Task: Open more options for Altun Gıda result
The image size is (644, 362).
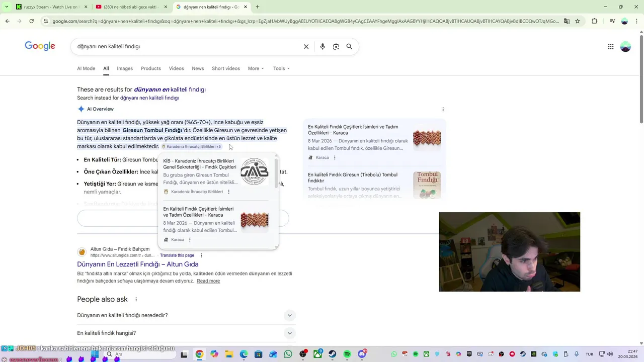Action: click(201, 255)
